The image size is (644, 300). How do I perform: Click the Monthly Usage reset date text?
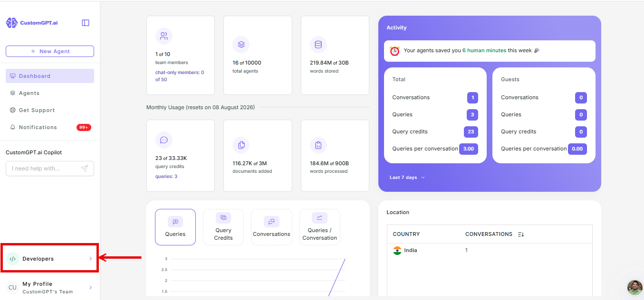[x=201, y=107]
